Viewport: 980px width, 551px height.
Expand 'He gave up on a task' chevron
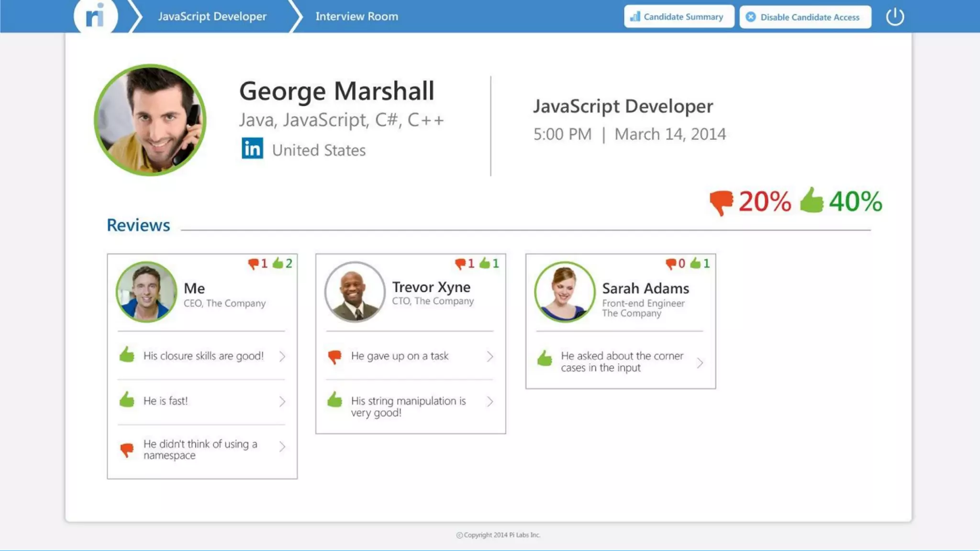pos(490,357)
